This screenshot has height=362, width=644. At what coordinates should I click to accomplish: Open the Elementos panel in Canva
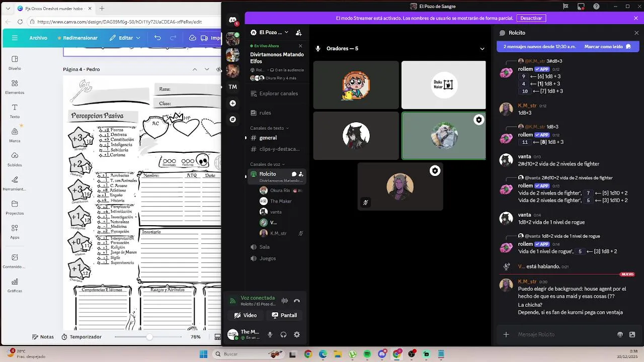point(15,86)
